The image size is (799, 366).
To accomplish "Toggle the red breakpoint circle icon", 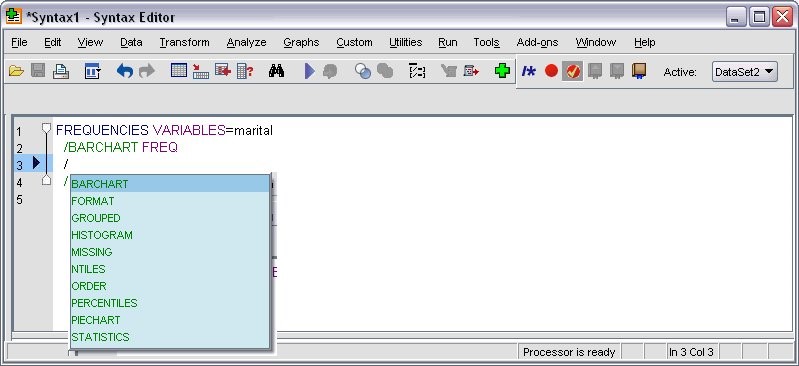I will coord(551,71).
